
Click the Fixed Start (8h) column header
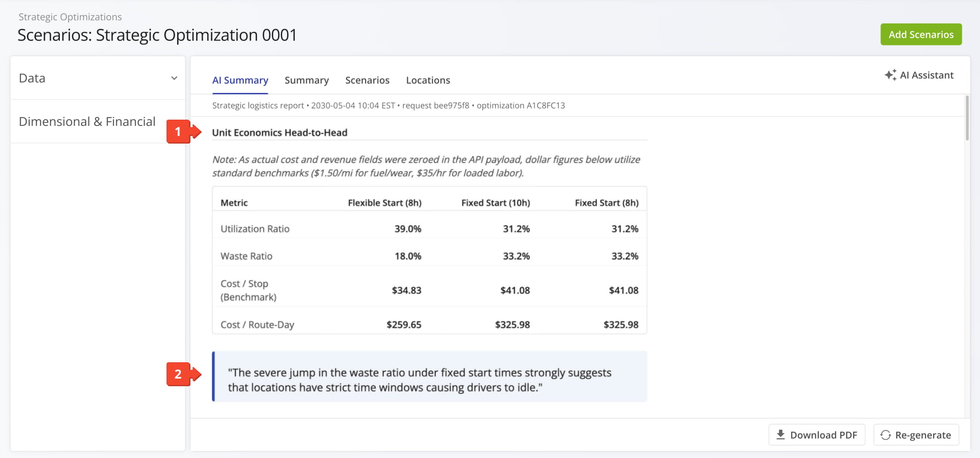pyautogui.click(x=607, y=202)
